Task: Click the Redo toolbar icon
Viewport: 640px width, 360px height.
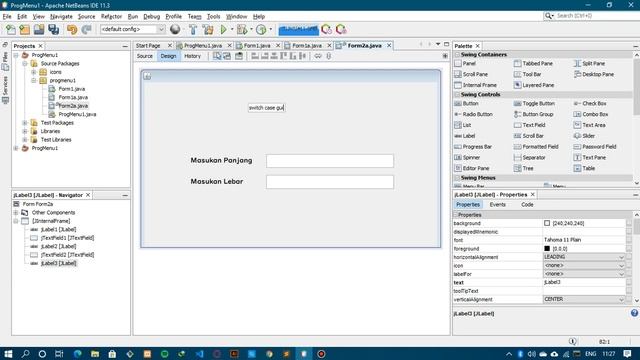Action: coord(86,29)
